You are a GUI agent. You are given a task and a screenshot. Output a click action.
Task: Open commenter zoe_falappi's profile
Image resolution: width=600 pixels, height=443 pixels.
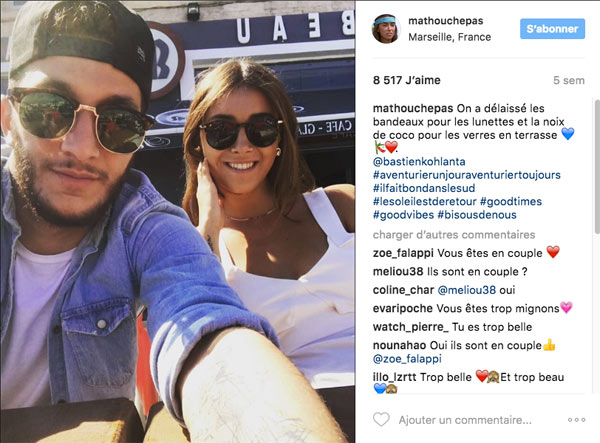pyautogui.click(x=403, y=253)
